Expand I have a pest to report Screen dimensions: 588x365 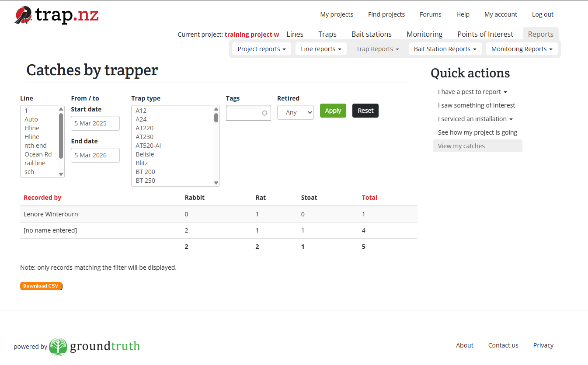pos(472,92)
